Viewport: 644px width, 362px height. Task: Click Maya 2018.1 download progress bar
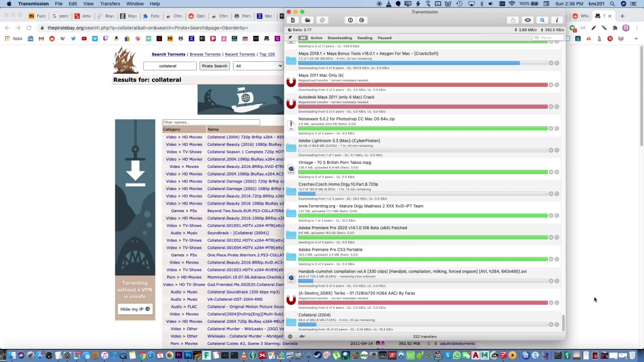(423, 63)
